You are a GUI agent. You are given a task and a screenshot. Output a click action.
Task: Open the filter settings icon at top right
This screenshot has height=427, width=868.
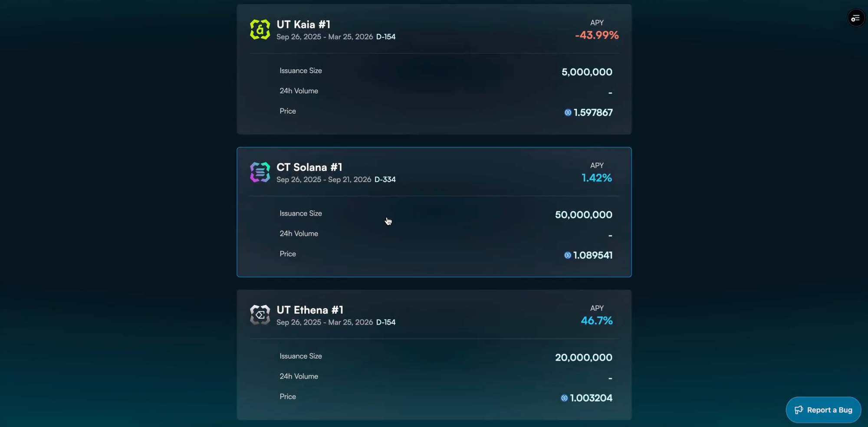[x=855, y=18]
